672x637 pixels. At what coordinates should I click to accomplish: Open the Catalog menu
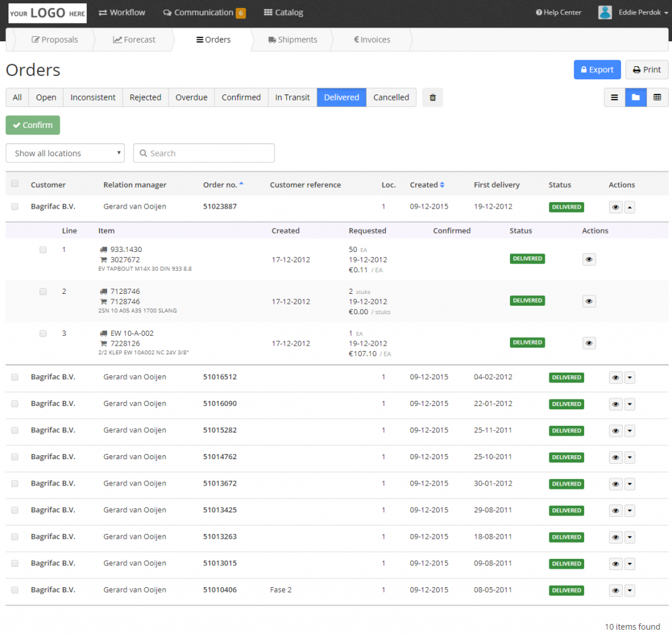(x=283, y=12)
